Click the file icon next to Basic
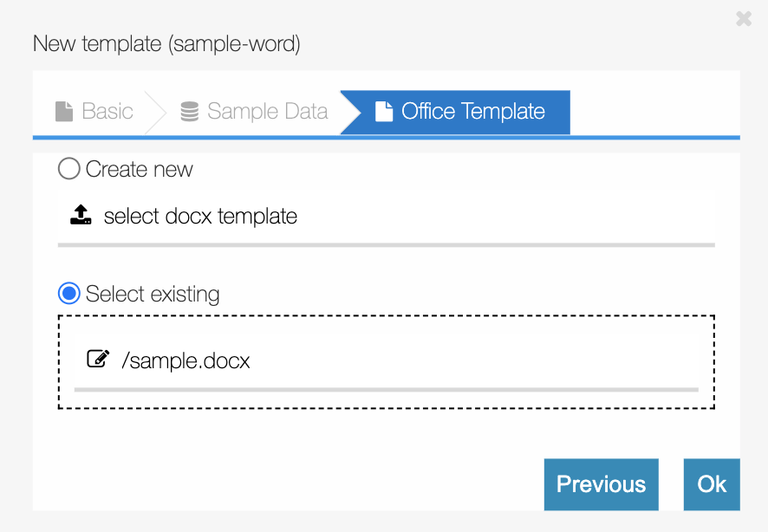Screen dimensions: 768x532 pyautogui.click(x=62, y=111)
